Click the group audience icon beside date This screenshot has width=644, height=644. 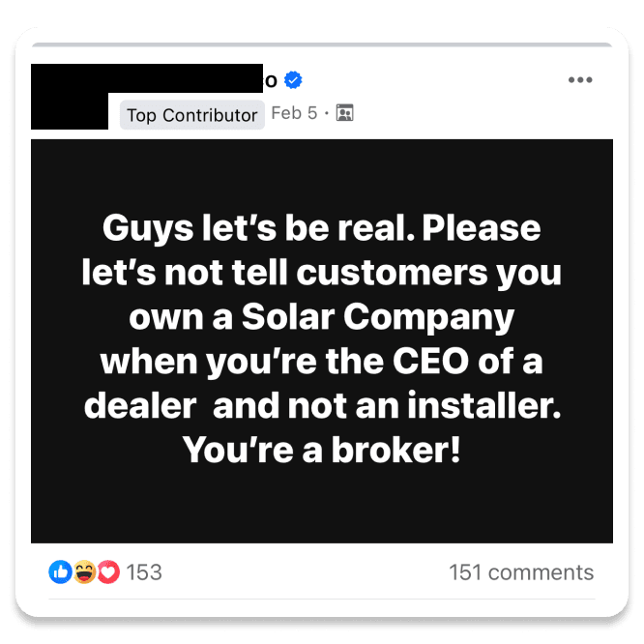[345, 113]
